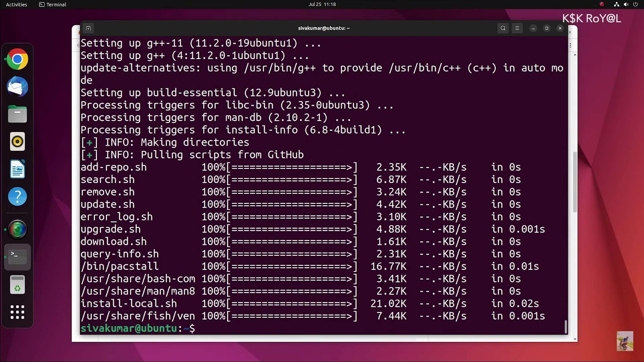Click the /bin/pacstall download line
The width and height of the screenshot is (644, 362).
coord(310,266)
